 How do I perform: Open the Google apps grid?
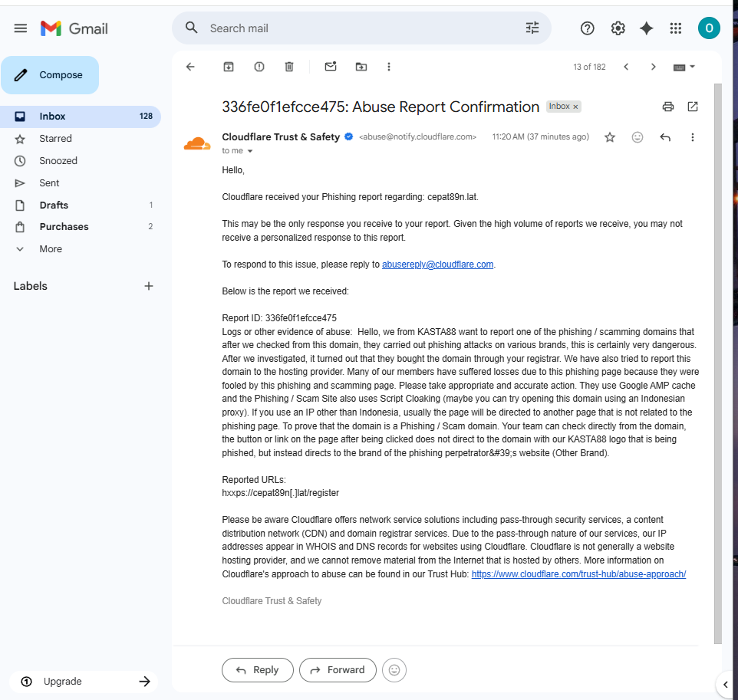click(675, 28)
